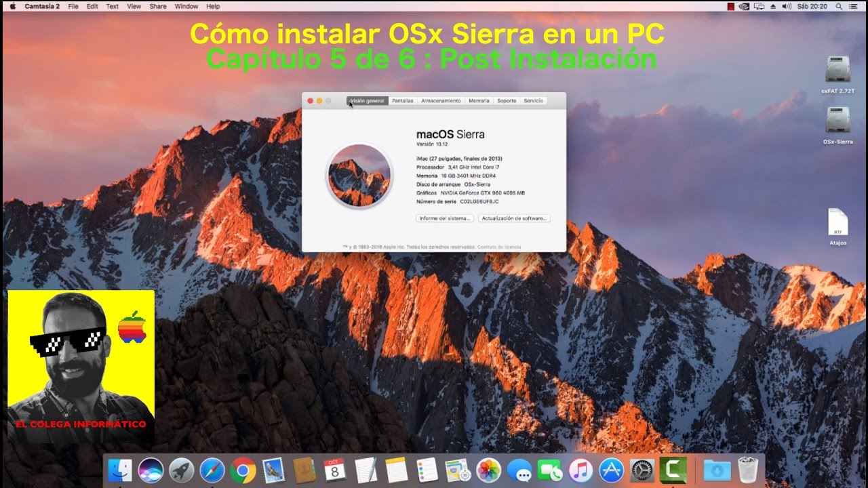This screenshot has width=868, height=488.
Task: Open Calendar icon showing OCT 8
Action: tap(335, 470)
